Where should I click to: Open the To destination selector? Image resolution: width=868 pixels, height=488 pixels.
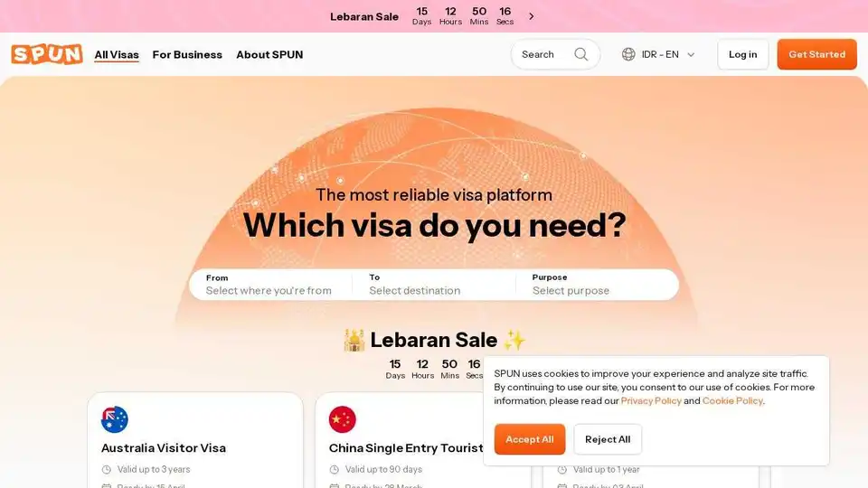pyautogui.click(x=434, y=285)
